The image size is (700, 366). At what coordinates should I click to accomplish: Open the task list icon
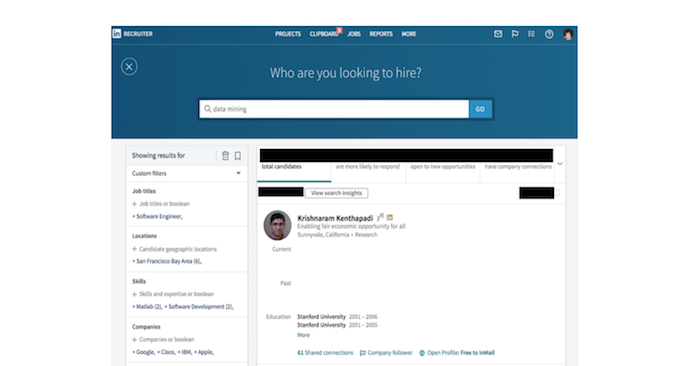coord(531,34)
